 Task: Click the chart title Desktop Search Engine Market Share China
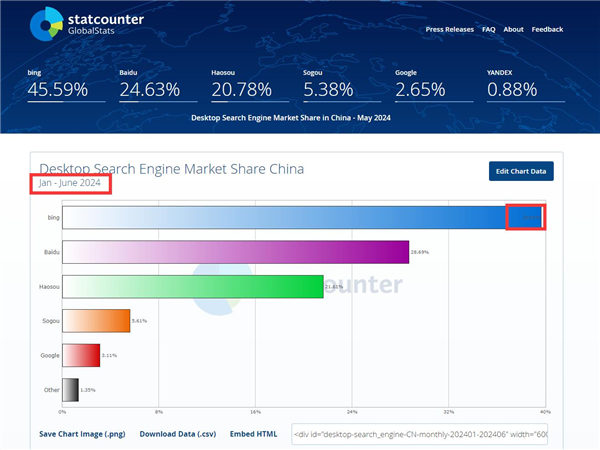point(171,169)
